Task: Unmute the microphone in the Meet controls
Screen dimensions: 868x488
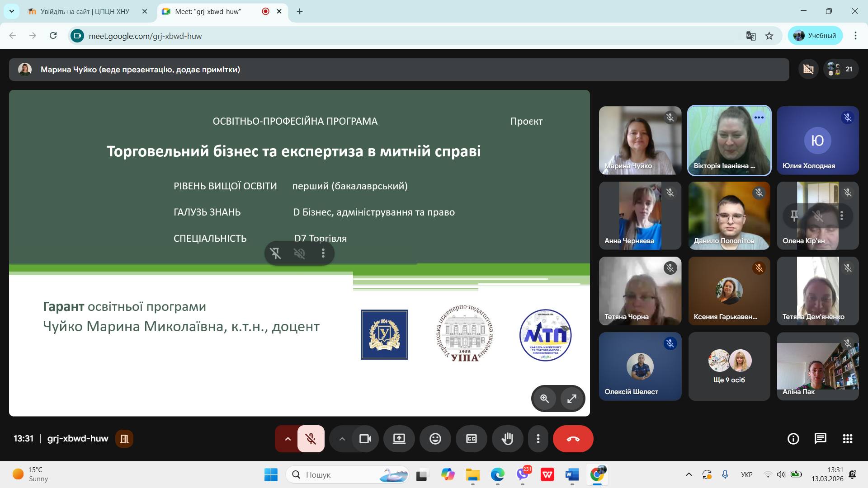Action: [x=311, y=439]
